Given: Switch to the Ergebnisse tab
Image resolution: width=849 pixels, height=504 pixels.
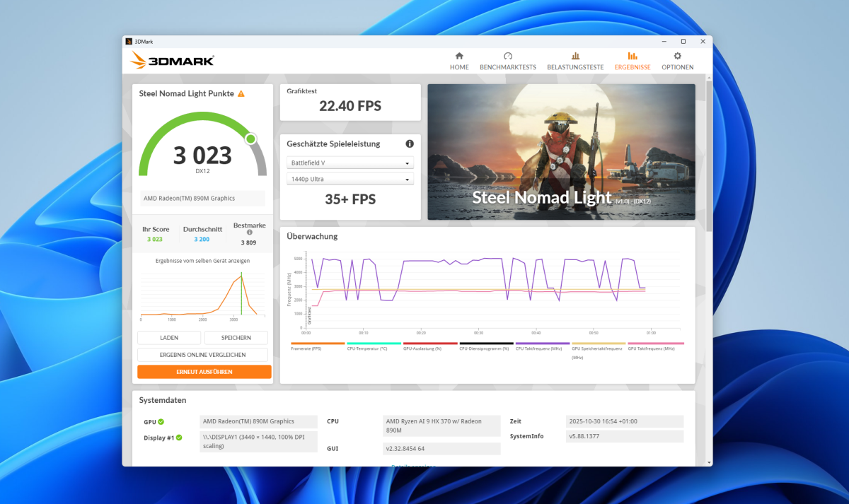Looking at the screenshot, I should [x=632, y=61].
